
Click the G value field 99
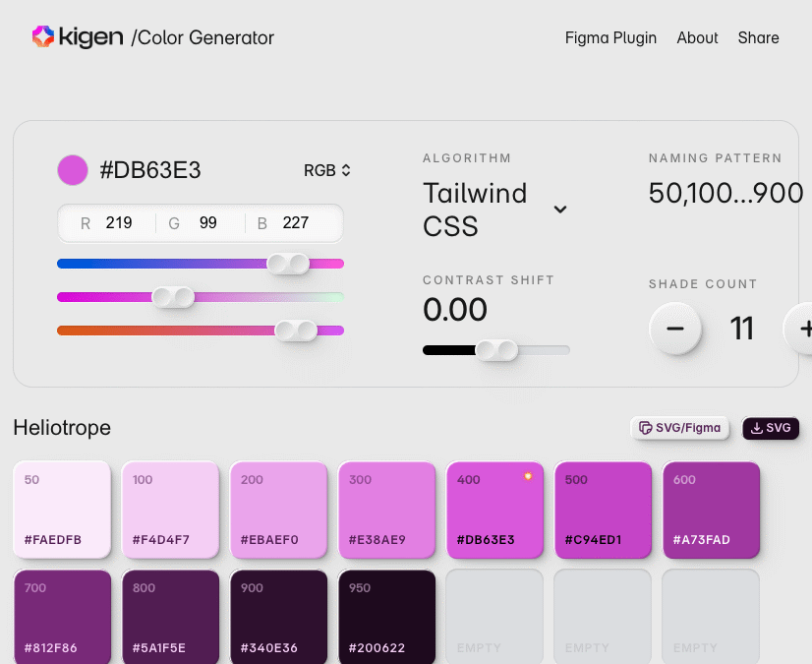(x=207, y=223)
